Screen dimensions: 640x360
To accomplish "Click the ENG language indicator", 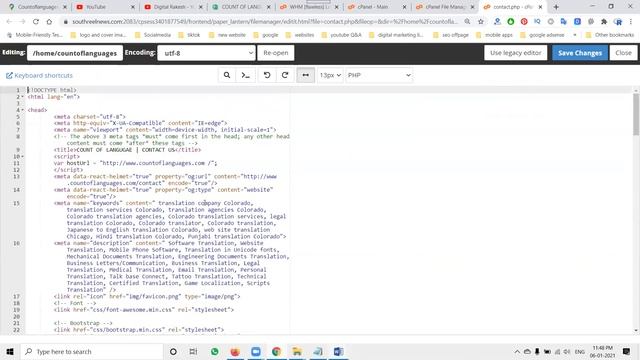I will (580, 351).
